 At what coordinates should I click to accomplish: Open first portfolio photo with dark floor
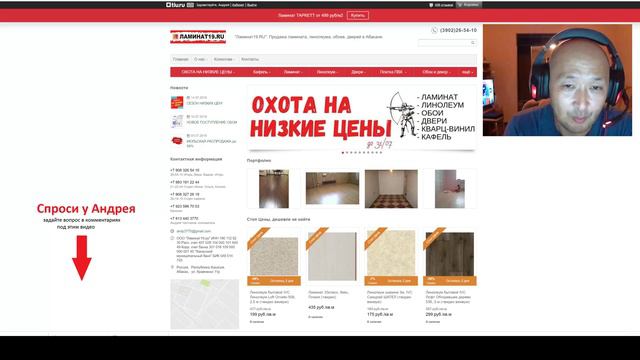274,189
